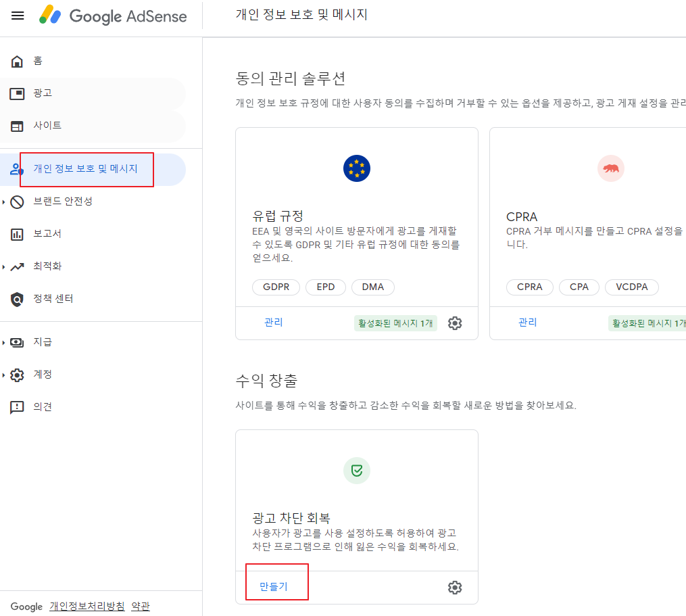
Task: Open the 홈 sidebar icon
Action: pyautogui.click(x=16, y=61)
